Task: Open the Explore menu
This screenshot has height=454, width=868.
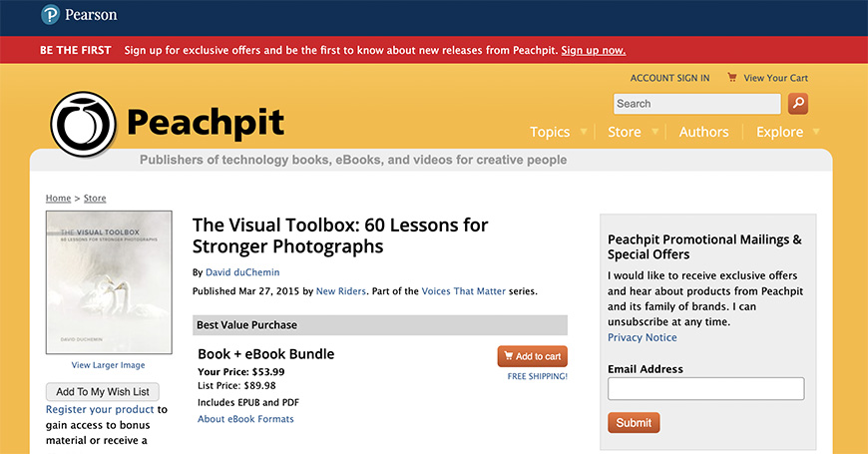Action: [779, 132]
